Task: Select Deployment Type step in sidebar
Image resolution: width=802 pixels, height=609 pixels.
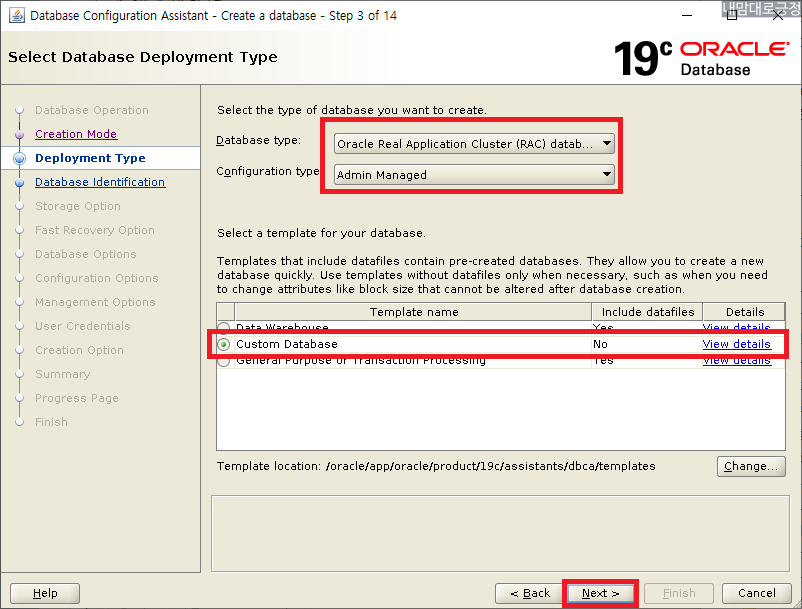Action: click(90, 158)
